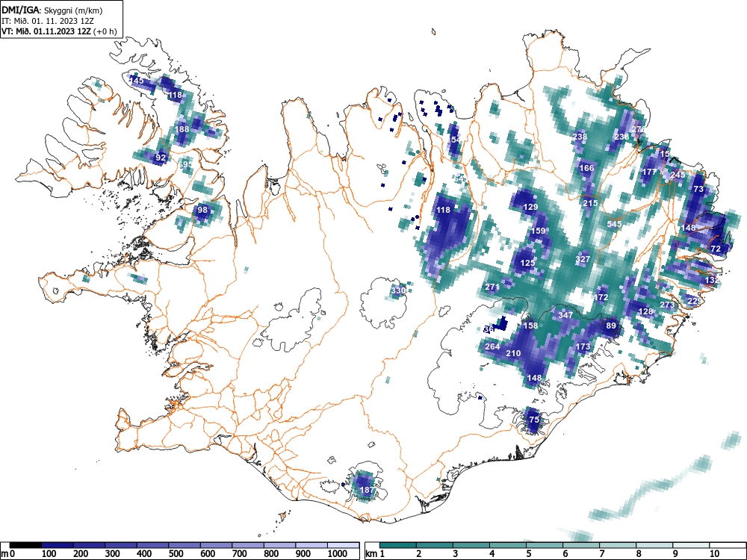The width and height of the screenshot is (747, 560).
Task: Click the dark teal 1–2 km legend swatch
Action: tap(398, 545)
